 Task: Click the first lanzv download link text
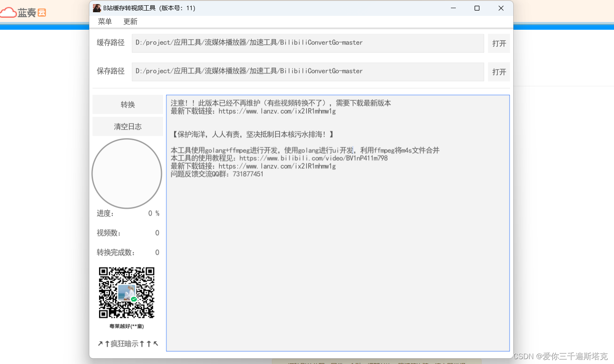click(277, 111)
